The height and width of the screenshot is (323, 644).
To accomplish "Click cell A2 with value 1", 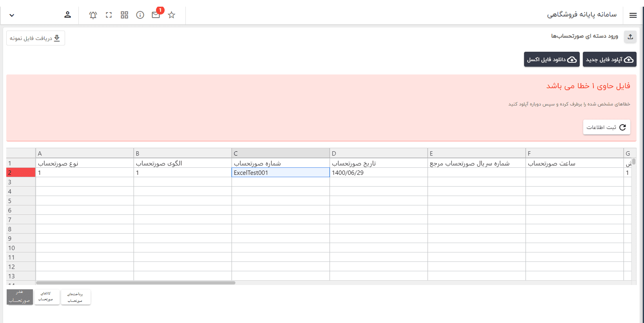I will tap(85, 172).
